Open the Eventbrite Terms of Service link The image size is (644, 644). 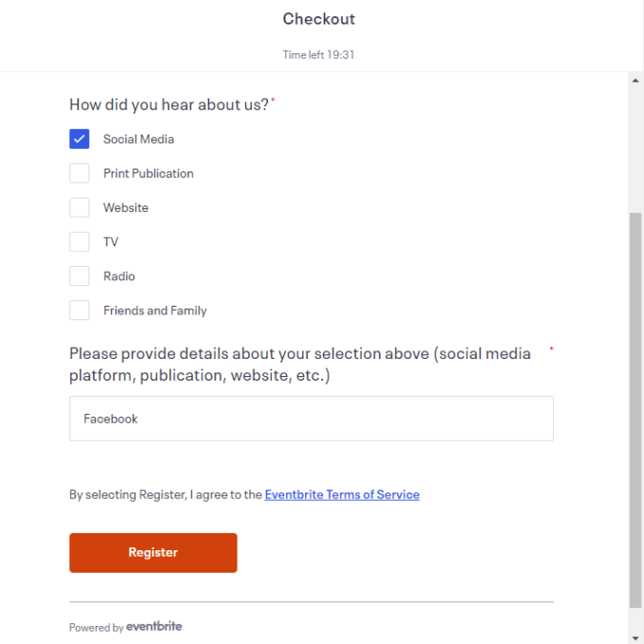click(x=342, y=494)
